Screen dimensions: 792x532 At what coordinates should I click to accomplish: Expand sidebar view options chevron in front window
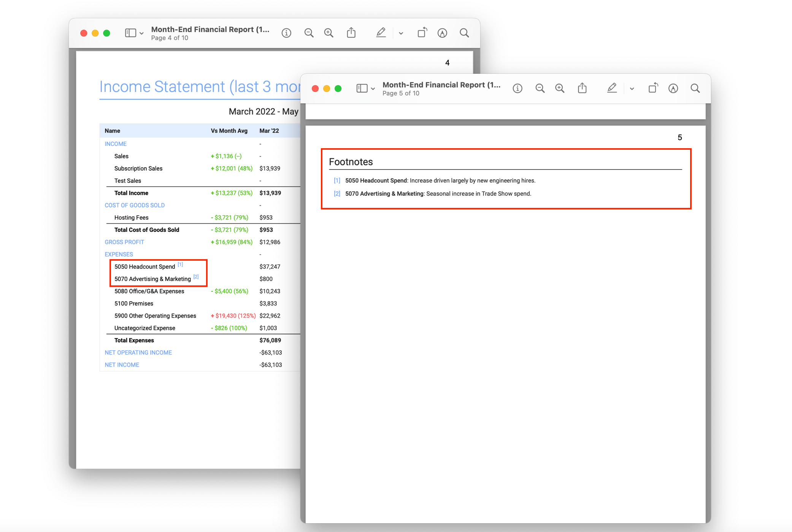[x=373, y=89]
